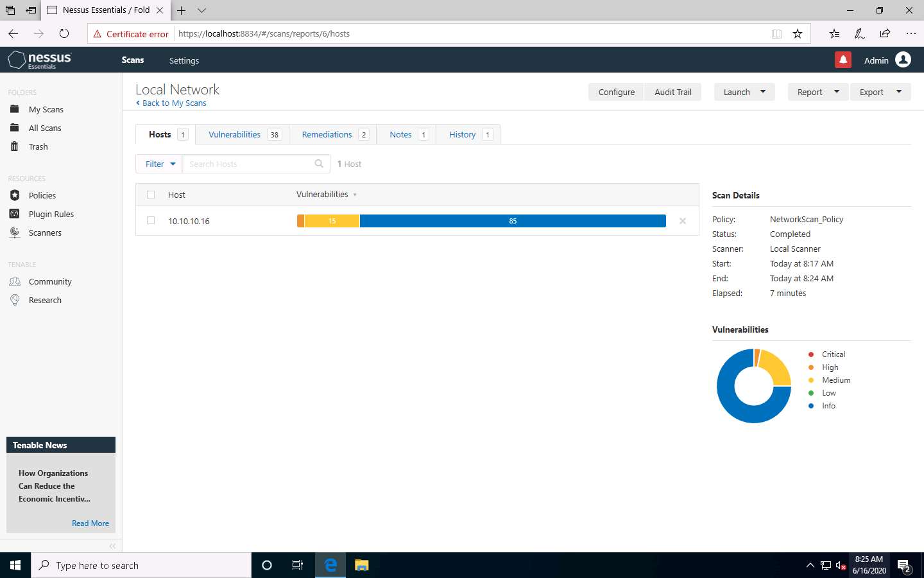The width and height of the screenshot is (924, 578).
Task: Select all hosts header checkbox
Action: click(x=151, y=195)
